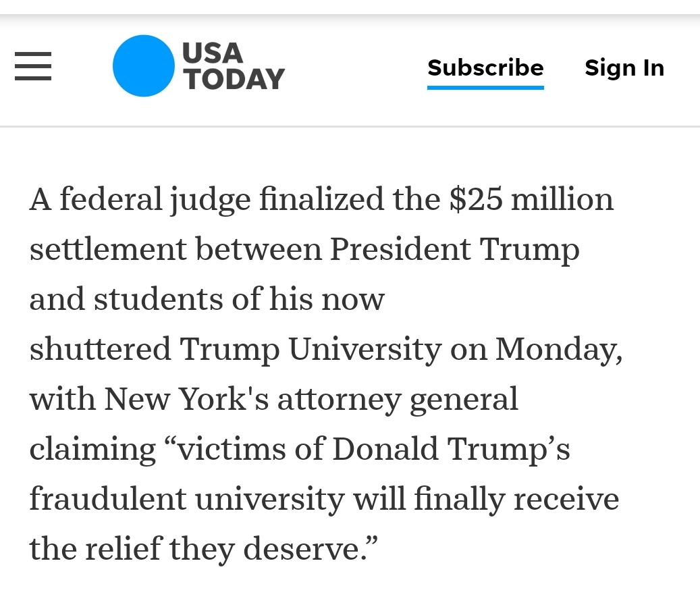Open the Subscribe link
This screenshot has height=609, width=700.
tap(485, 68)
